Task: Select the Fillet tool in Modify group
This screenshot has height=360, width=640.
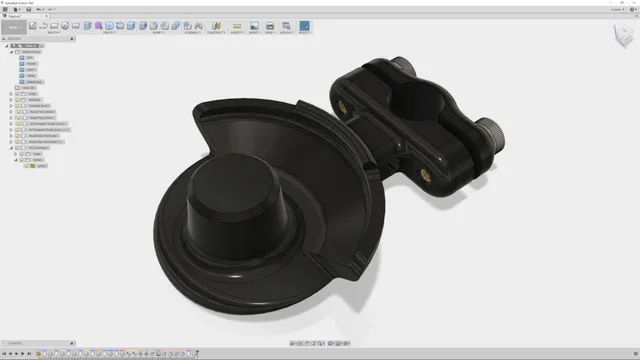Action: [x=154, y=26]
